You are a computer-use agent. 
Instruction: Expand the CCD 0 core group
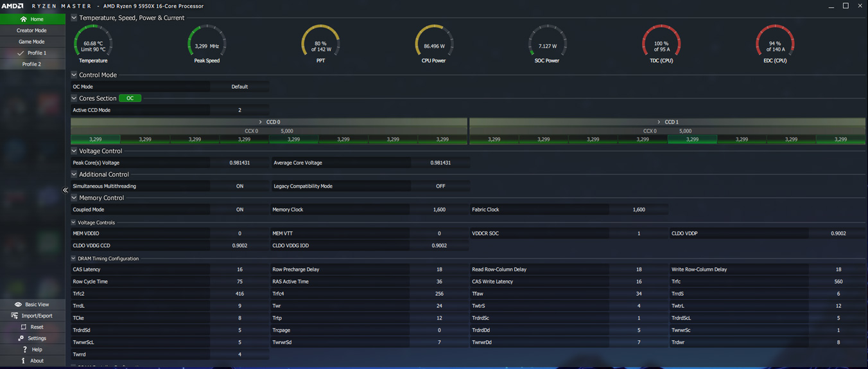tap(261, 122)
